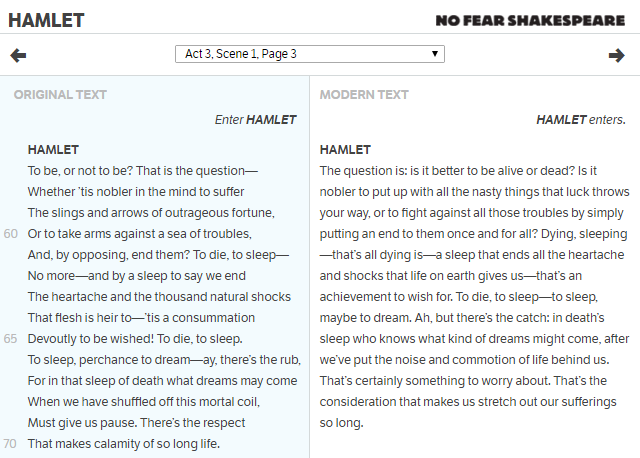Go to previous page with left arrow
Viewport: 640px width, 458px height.
pos(18,55)
